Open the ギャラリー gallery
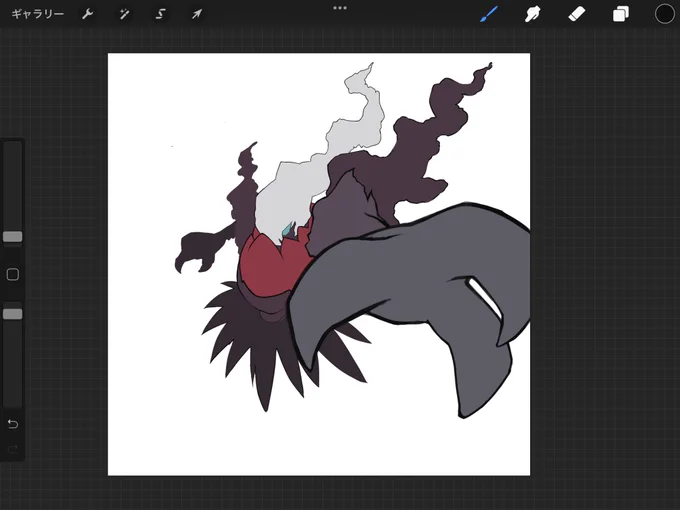Image resolution: width=680 pixels, height=510 pixels. [x=37, y=14]
